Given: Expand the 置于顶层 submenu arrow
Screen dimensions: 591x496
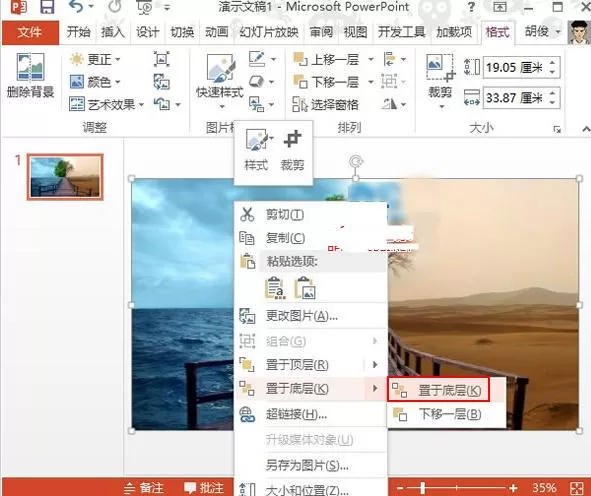Looking at the screenshot, I should coord(375,364).
